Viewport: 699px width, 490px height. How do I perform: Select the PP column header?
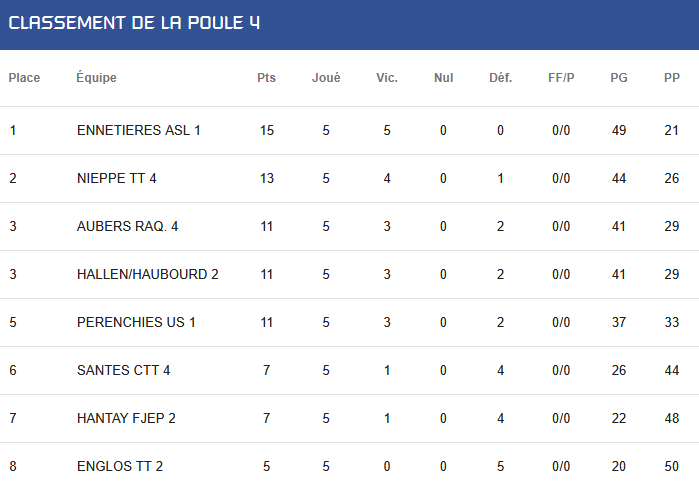tap(672, 78)
